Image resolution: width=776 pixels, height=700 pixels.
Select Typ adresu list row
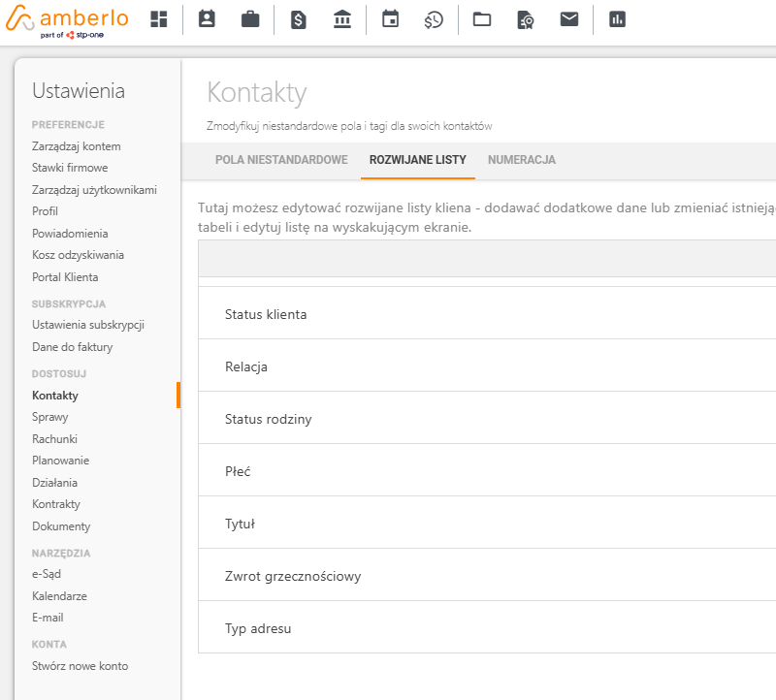(x=258, y=628)
